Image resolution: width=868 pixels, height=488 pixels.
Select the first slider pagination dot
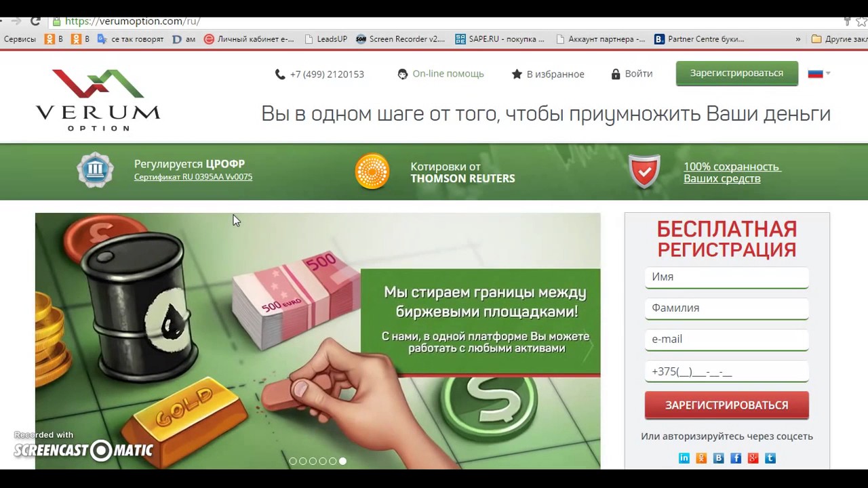[293, 461]
